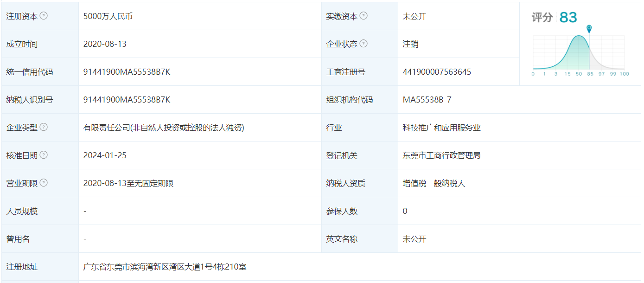Click the 行业 label

tap(334, 128)
